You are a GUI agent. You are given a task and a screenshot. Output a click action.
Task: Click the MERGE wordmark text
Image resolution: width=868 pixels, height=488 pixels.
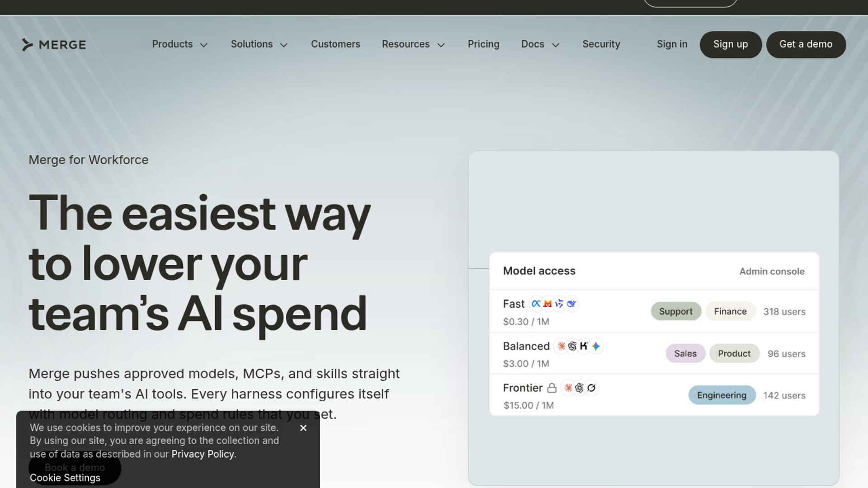[62, 45]
